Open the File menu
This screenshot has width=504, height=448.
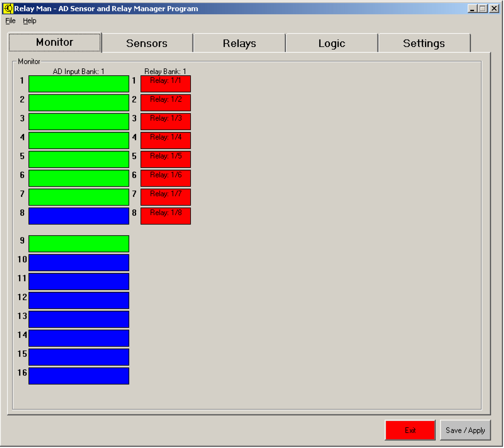point(10,21)
